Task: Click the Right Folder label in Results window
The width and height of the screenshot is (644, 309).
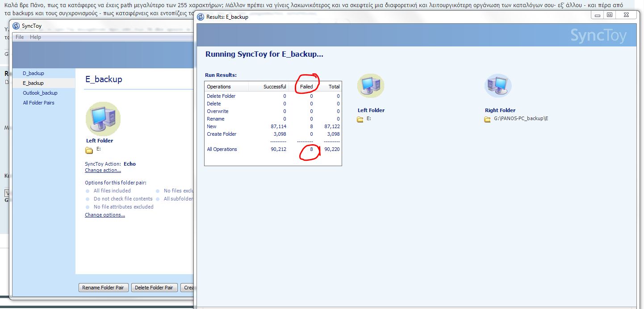Action: [x=500, y=110]
